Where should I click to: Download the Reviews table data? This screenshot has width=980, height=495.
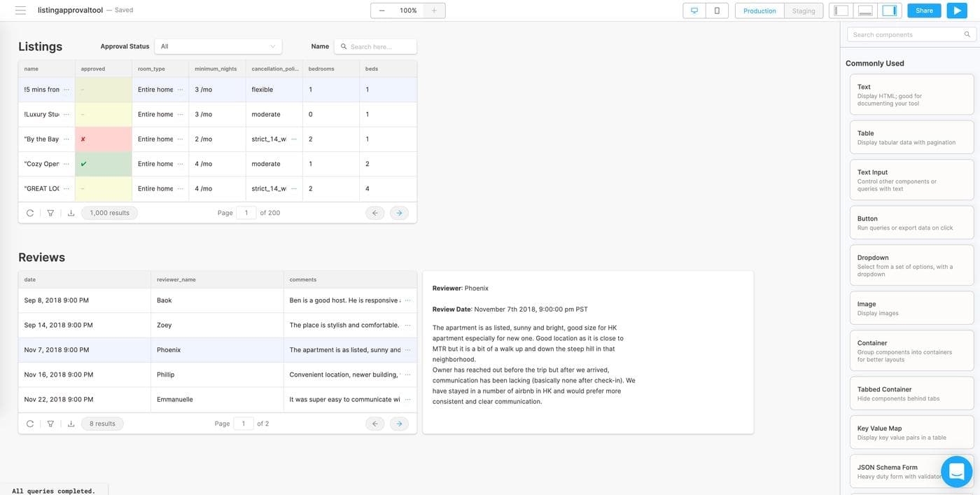point(71,424)
